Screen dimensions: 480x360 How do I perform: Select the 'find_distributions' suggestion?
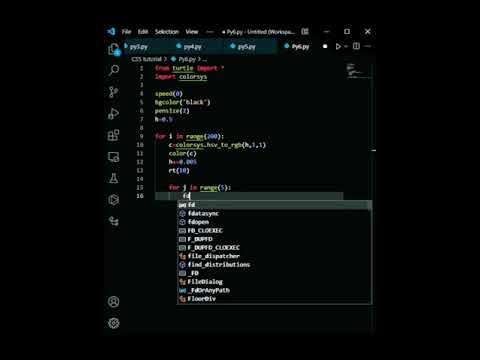click(274, 265)
